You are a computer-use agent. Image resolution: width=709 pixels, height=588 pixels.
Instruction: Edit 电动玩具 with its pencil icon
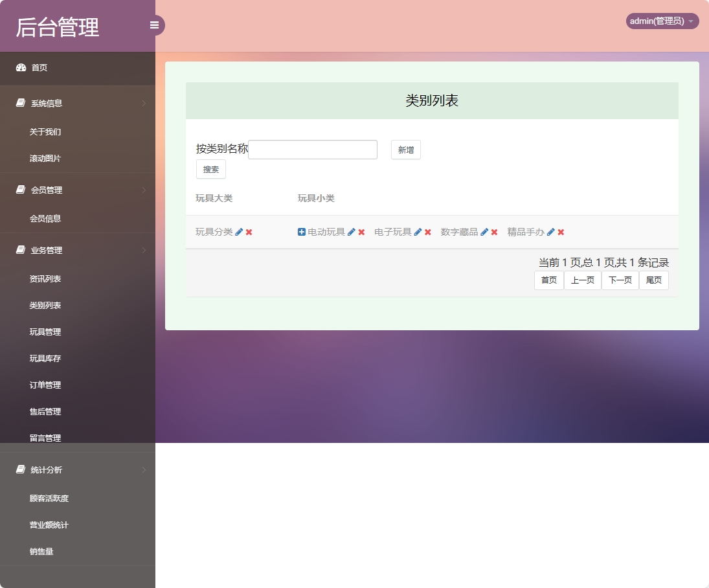(352, 232)
